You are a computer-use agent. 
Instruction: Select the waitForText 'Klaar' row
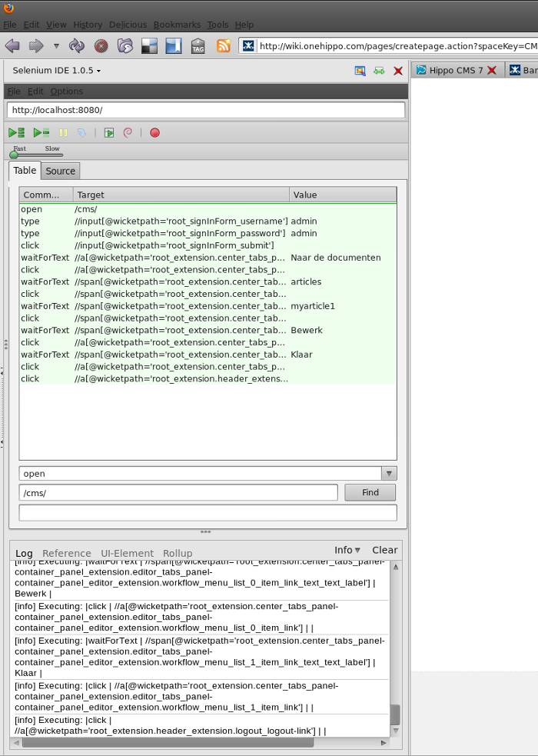pyautogui.click(x=208, y=355)
